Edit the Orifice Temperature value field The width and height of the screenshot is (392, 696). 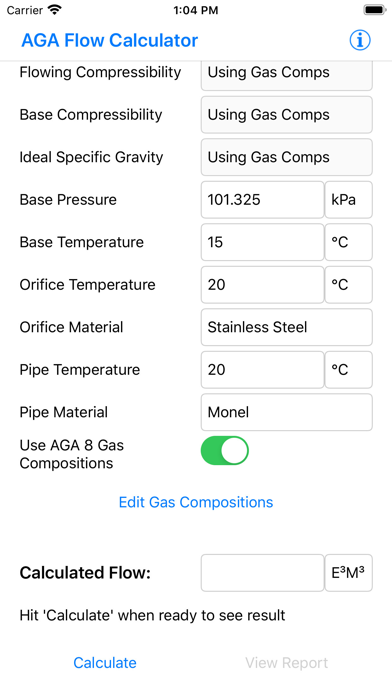tap(262, 285)
